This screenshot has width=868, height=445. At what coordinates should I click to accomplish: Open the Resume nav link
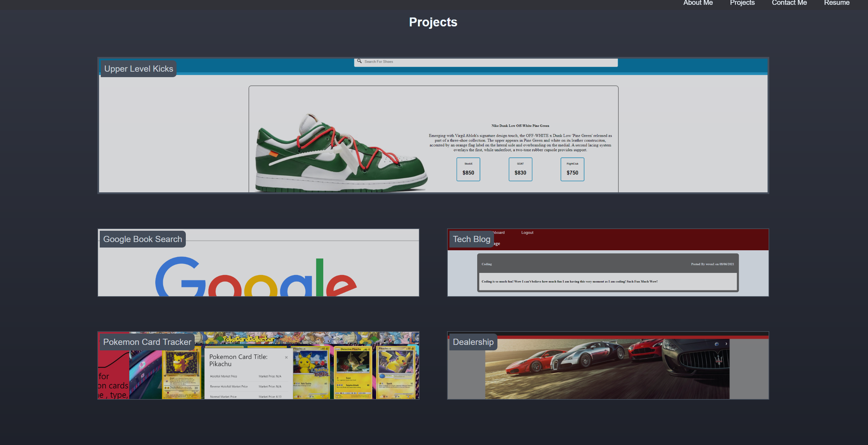836,3
